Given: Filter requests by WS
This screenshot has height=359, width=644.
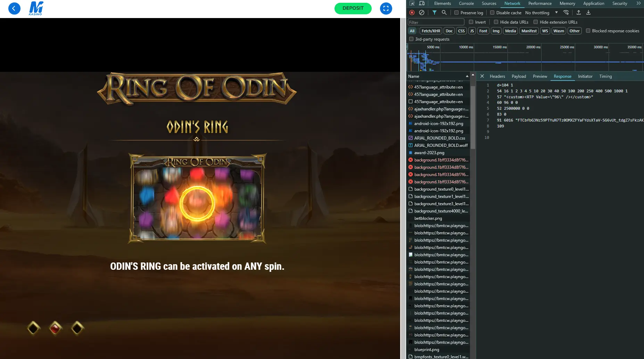Looking at the screenshot, I should click(545, 31).
